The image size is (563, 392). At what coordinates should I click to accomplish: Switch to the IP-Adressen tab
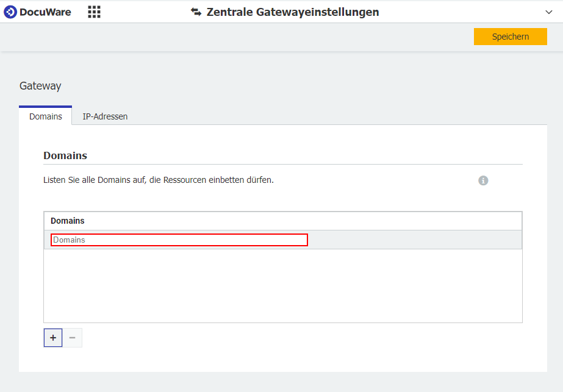coord(105,116)
